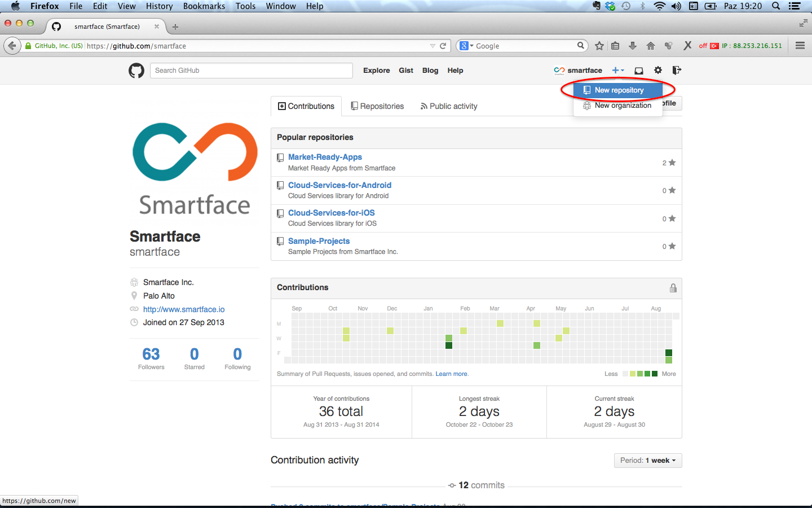The height and width of the screenshot is (508, 812).
Task: Open Period 1 week dropdown
Action: point(648,461)
